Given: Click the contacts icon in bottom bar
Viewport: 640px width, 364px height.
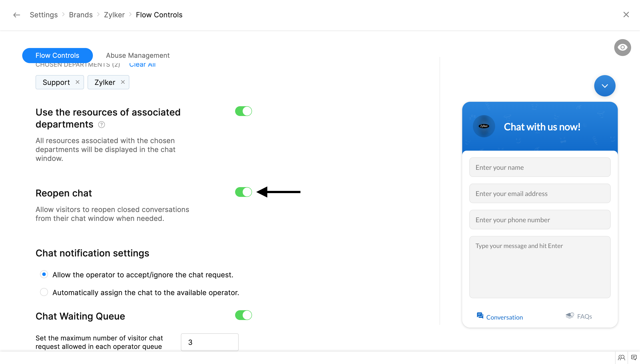Looking at the screenshot, I should (621, 358).
